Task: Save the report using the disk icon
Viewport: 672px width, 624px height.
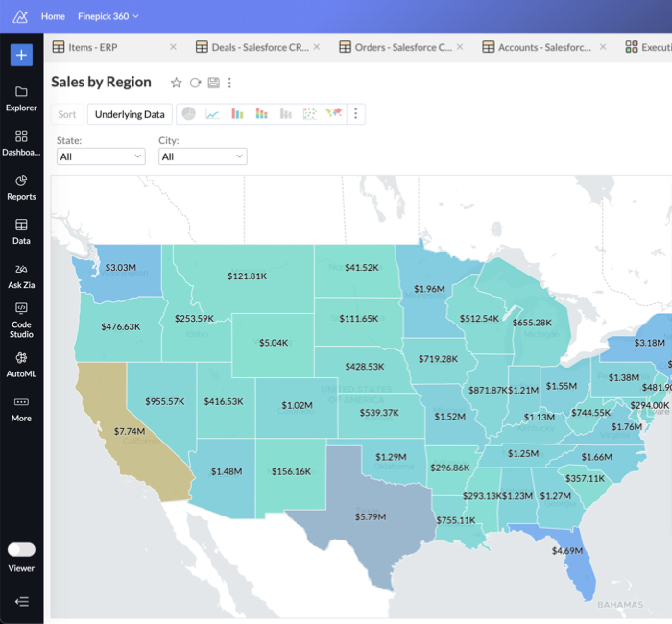Action: click(213, 84)
